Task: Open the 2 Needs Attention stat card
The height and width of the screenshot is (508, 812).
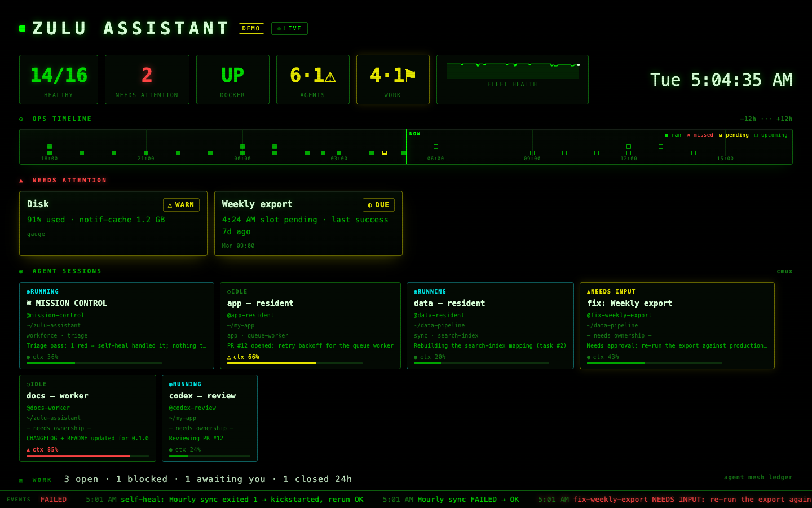Action: coord(147,80)
